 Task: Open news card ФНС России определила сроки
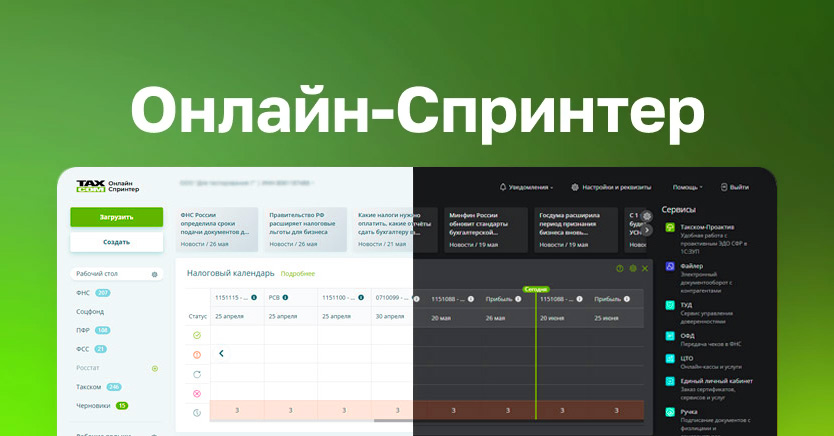(217, 229)
